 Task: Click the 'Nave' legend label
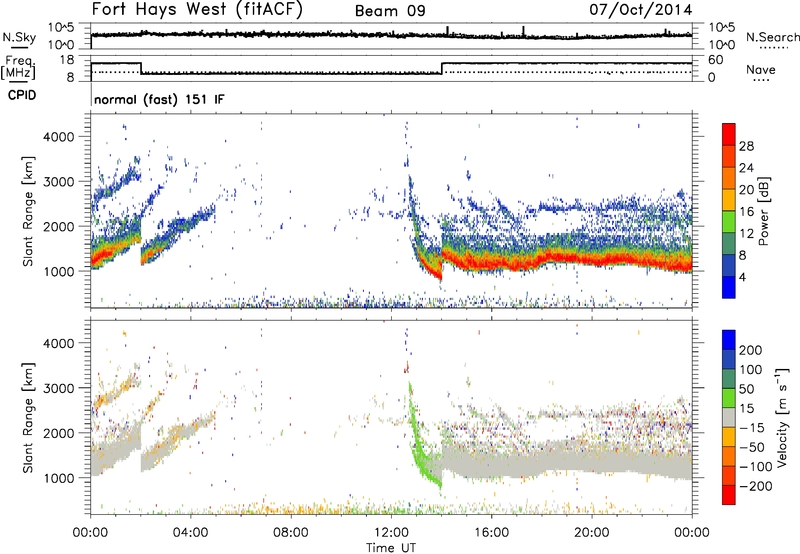point(761,70)
